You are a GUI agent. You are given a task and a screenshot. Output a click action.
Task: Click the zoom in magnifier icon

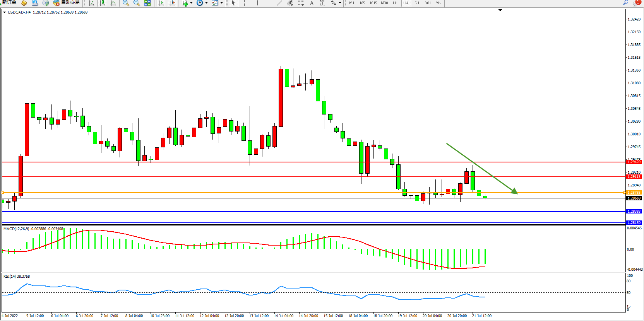[125, 3]
